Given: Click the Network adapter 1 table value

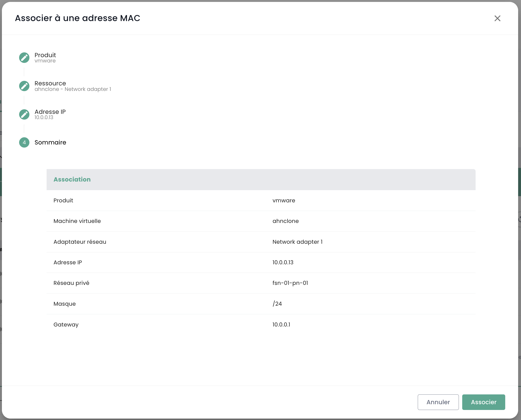Looking at the screenshot, I should 297,242.
